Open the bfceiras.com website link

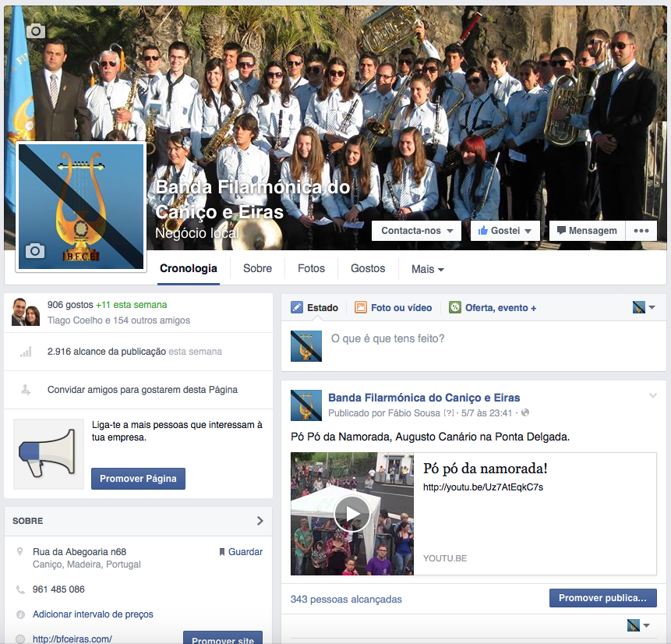(72, 639)
